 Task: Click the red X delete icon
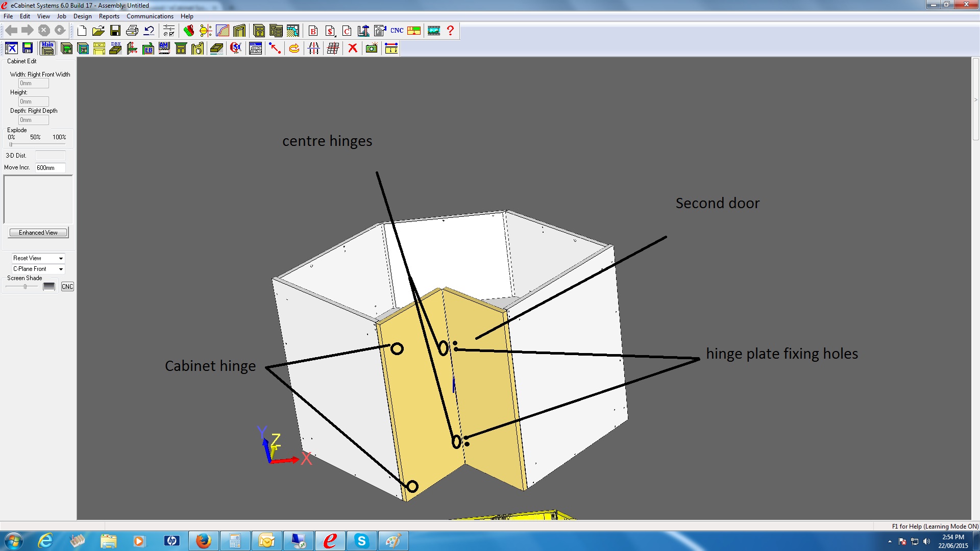(x=352, y=48)
